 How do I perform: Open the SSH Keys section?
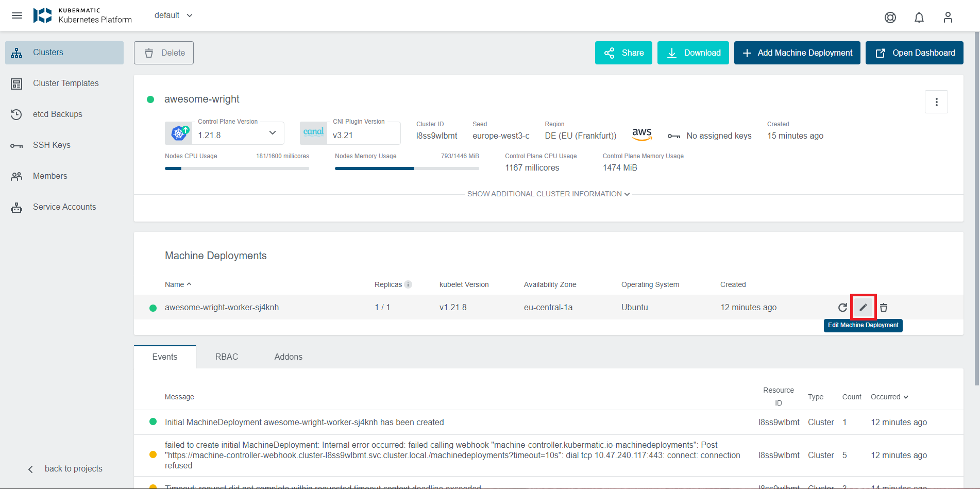(x=52, y=145)
